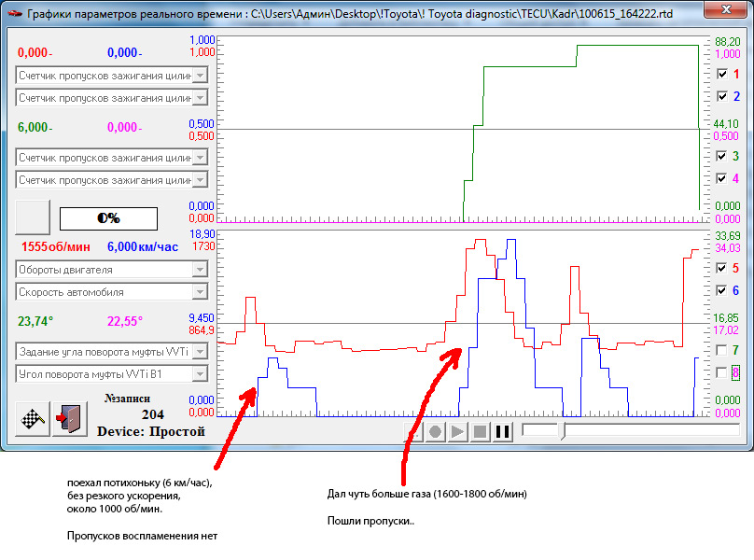Click the №записи label
The width and height of the screenshot is (754, 560).
tap(128, 399)
